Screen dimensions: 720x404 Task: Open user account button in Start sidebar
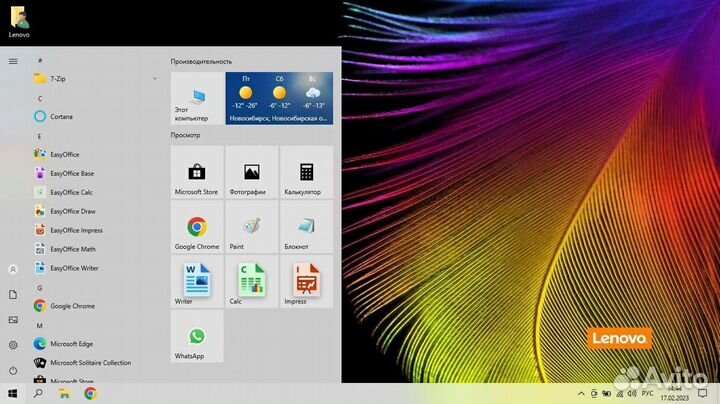coord(13,269)
